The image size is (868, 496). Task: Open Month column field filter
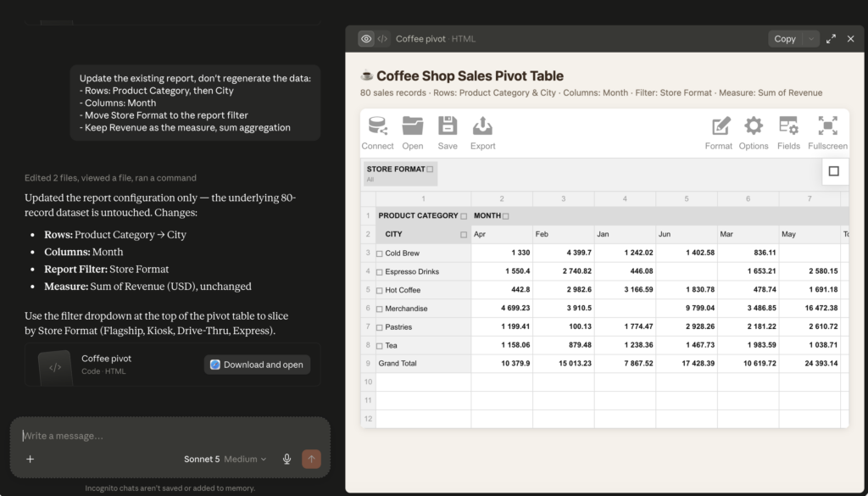pos(506,216)
